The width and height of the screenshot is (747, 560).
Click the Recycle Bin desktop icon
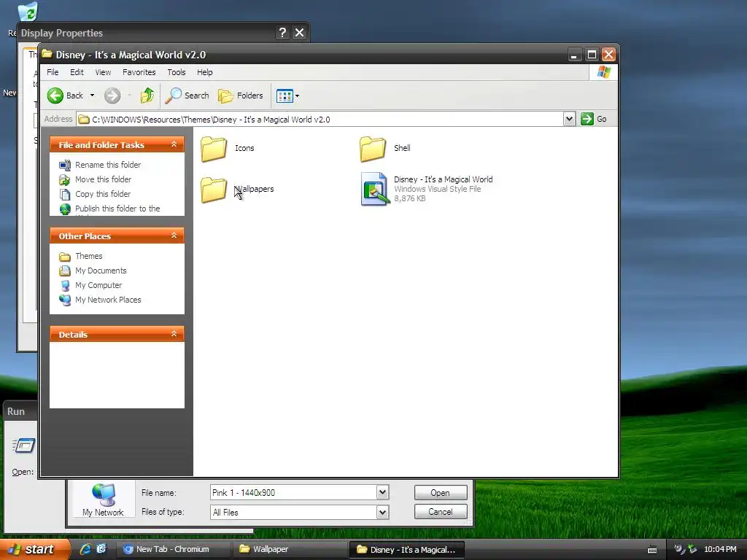(x=28, y=12)
